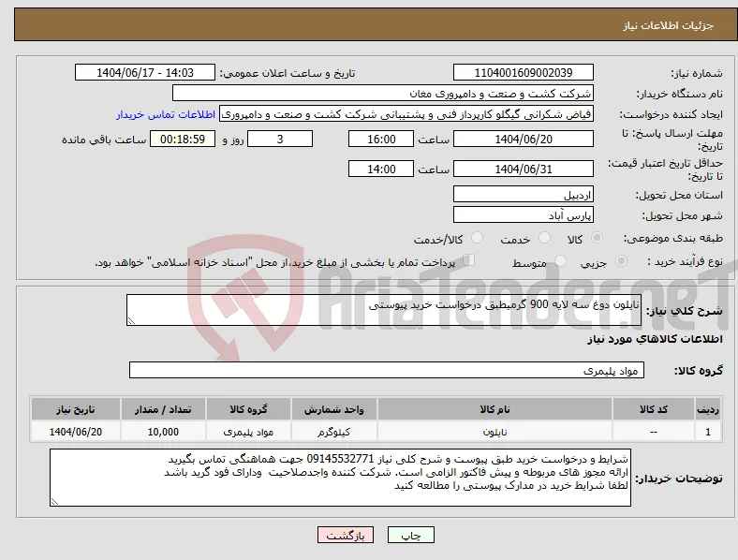Click the کد کالا column header
Image resolution: width=738 pixels, height=560 pixels.
654,409
